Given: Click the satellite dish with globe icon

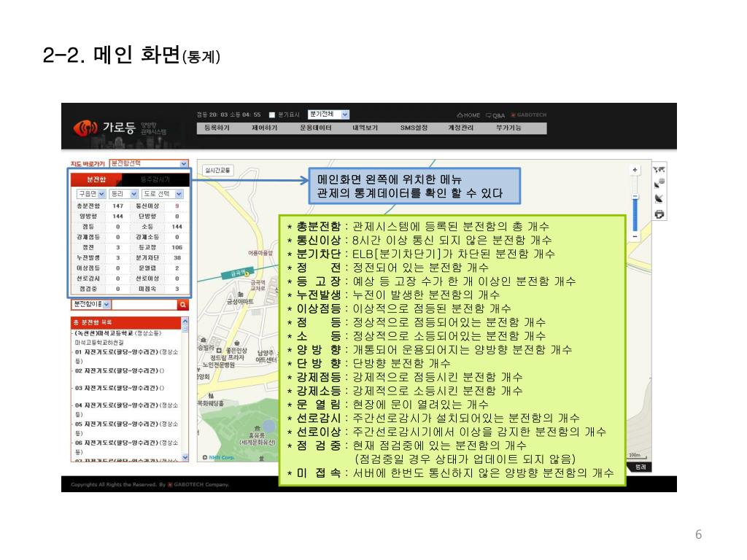Looking at the screenshot, I should [659, 183].
